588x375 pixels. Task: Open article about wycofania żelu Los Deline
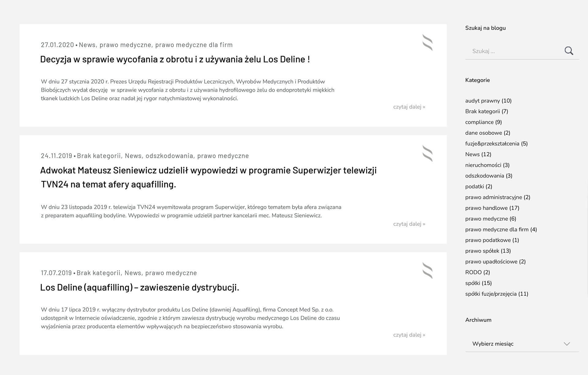coord(175,59)
